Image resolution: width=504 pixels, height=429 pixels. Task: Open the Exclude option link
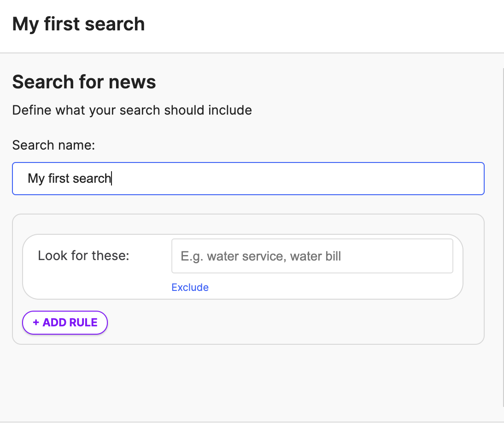pyautogui.click(x=190, y=287)
